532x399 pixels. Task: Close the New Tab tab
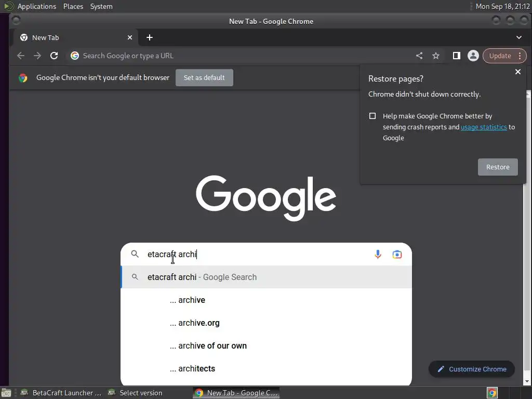129,37
